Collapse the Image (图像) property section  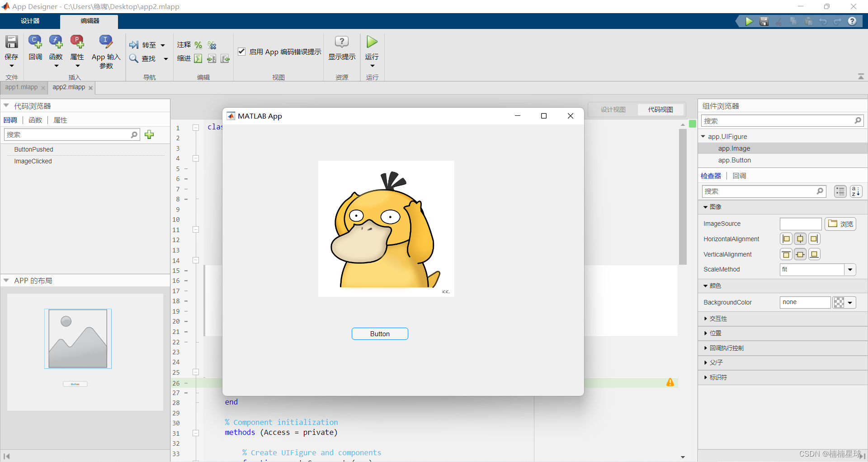pos(705,207)
